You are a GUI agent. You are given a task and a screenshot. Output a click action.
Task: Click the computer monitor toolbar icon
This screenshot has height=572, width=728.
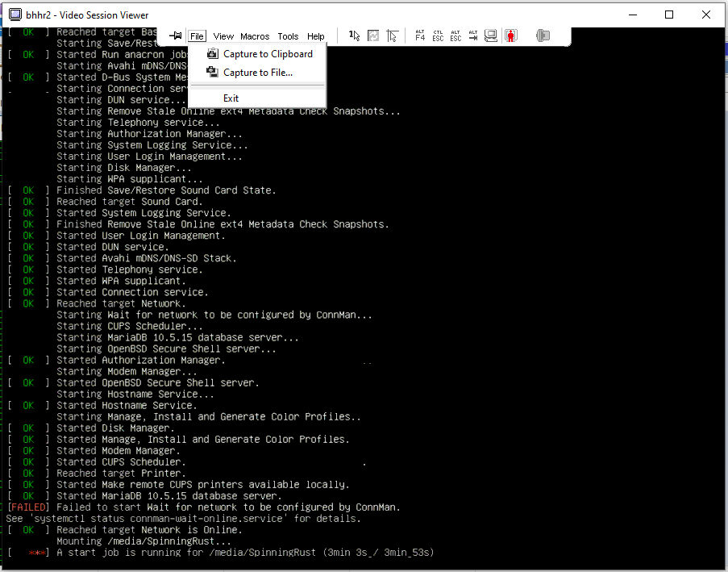[490, 35]
